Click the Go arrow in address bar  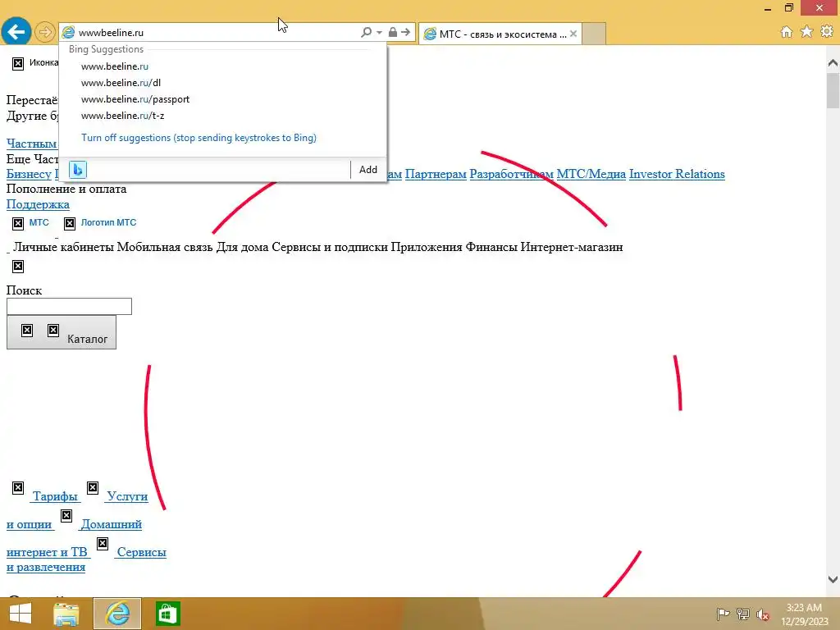tap(405, 32)
